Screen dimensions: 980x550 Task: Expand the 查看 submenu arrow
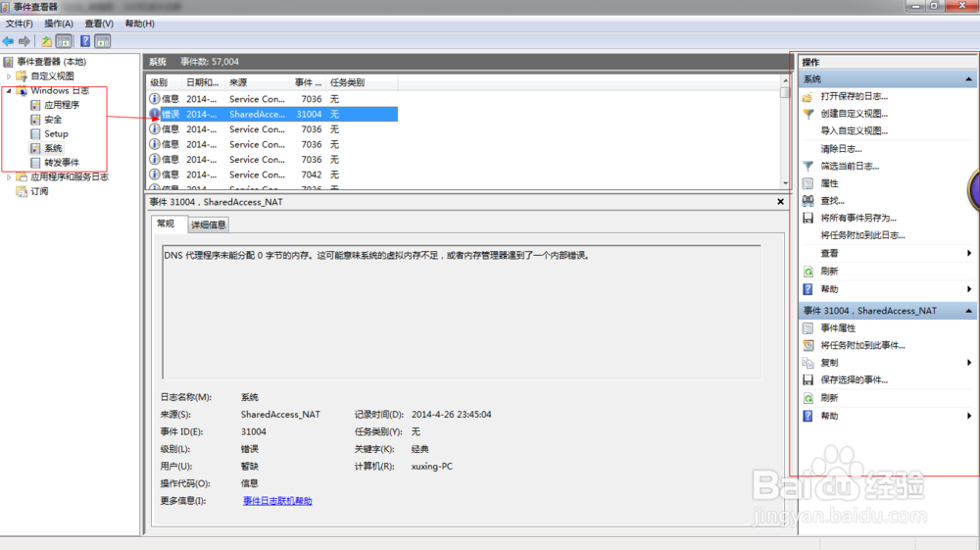point(969,253)
